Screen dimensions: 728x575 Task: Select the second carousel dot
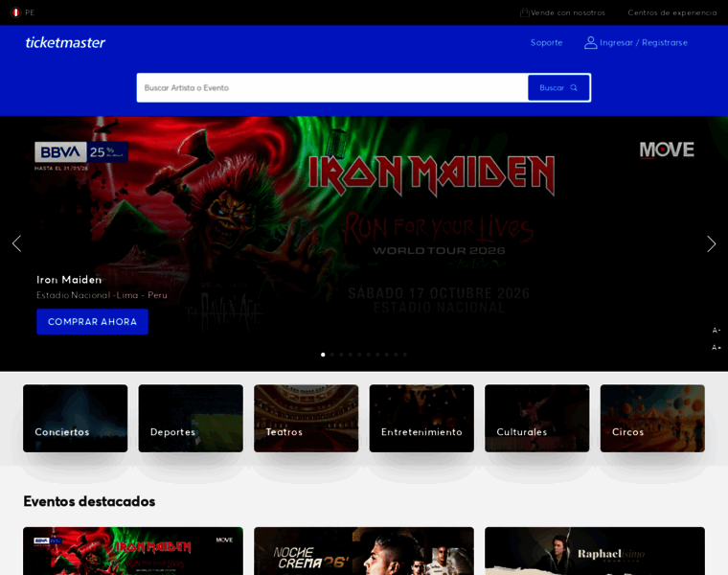(332, 355)
